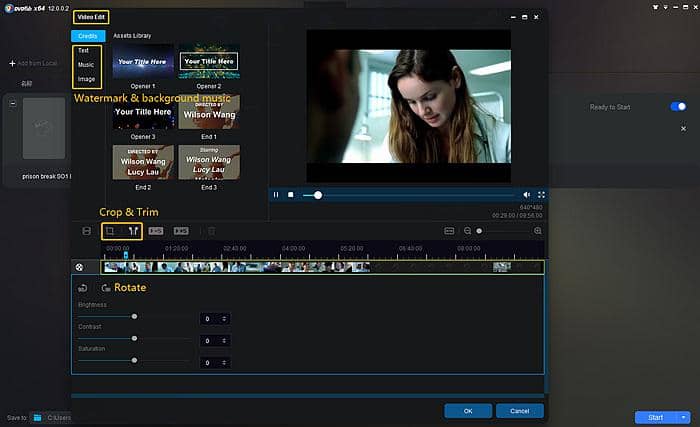Stop the video preview playback
Viewport: 700px width, 427px height.
pos(291,195)
